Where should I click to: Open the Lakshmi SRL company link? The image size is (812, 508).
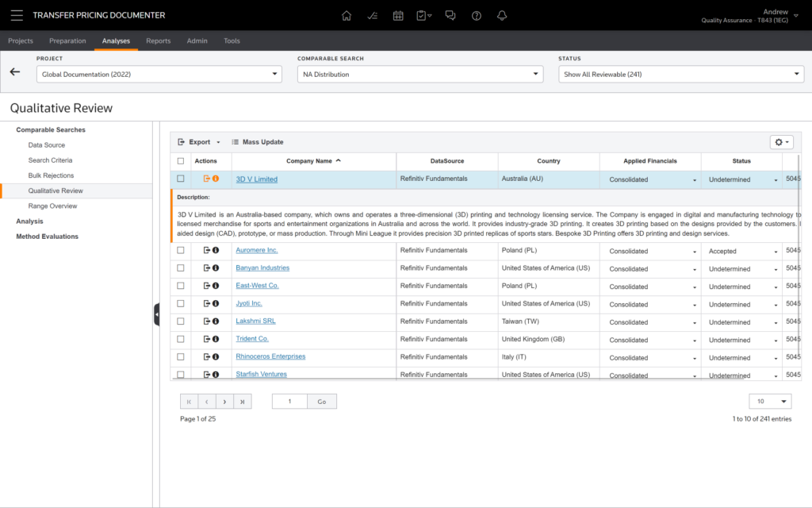pyautogui.click(x=255, y=321)
